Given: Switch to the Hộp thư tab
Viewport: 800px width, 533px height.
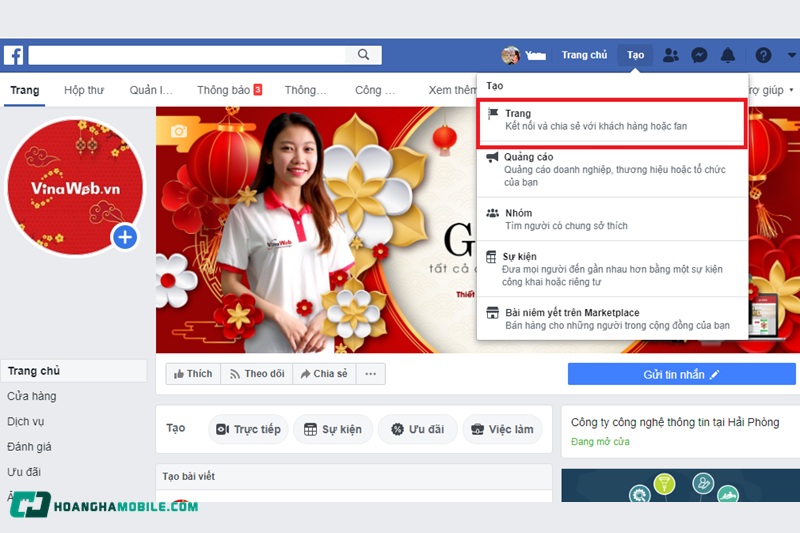Looking at the screenshot, I should point(84,90).
